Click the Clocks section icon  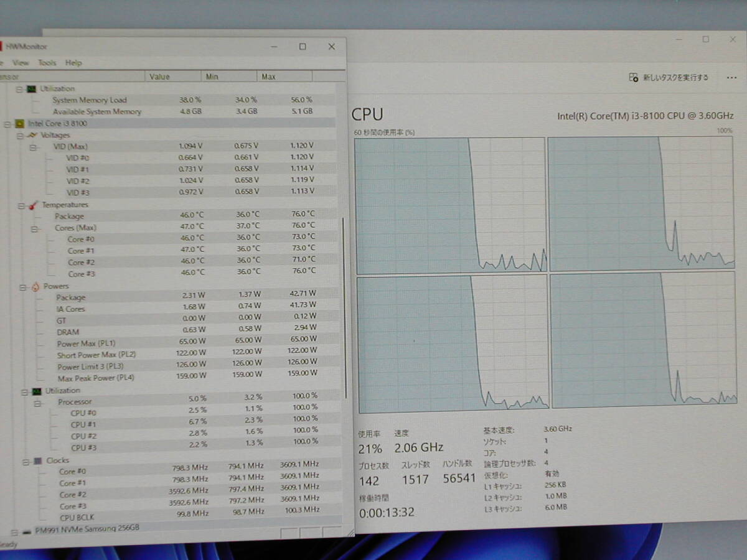point(38,461)
